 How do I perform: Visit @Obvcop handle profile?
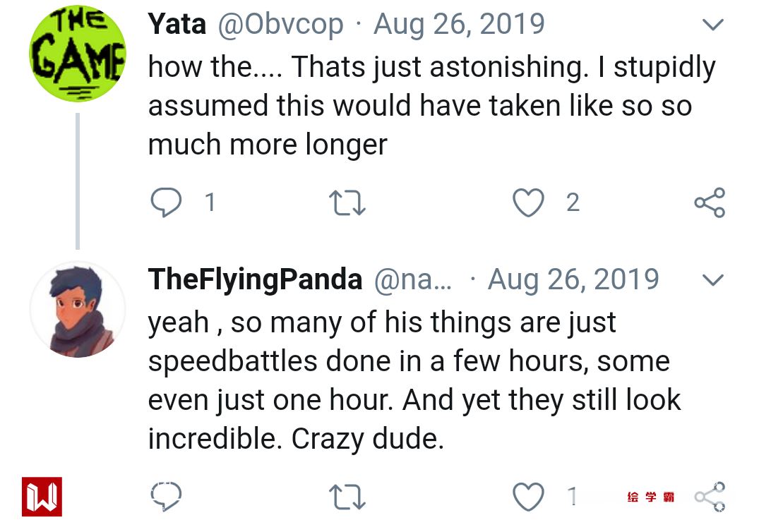tap(280, 25)
